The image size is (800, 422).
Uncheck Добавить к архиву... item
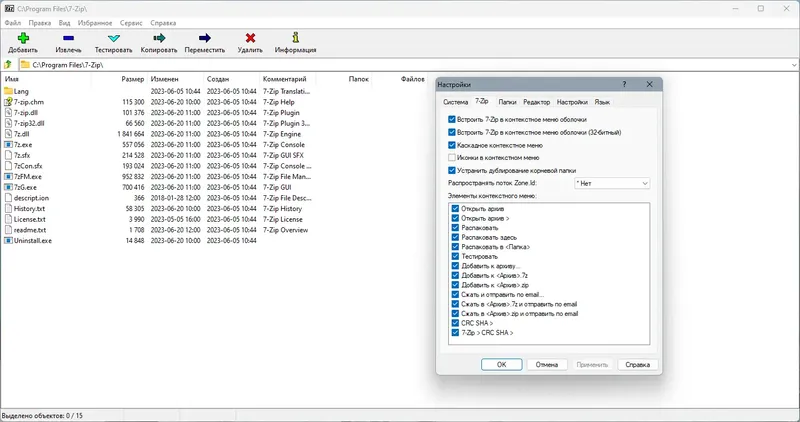[455, 266]
